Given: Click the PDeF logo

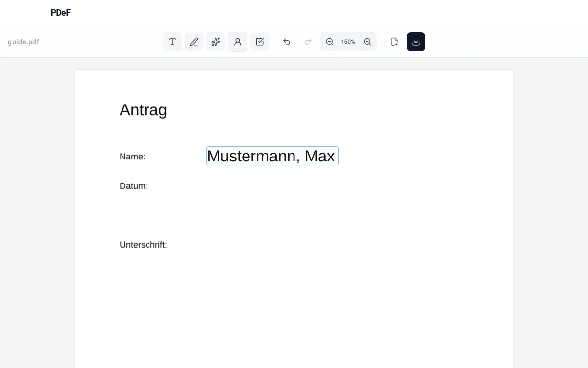Looking at the screenshot, I should (x=61, y=13).
